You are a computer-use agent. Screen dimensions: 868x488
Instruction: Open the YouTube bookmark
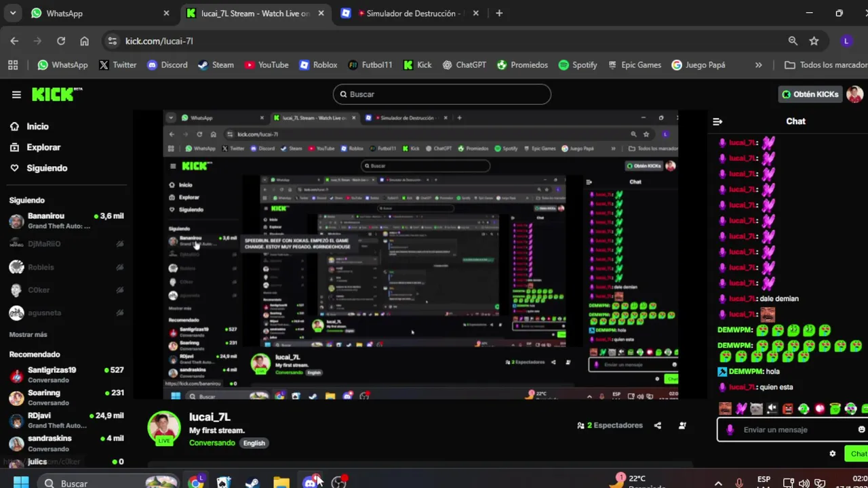tap(267, 65)
